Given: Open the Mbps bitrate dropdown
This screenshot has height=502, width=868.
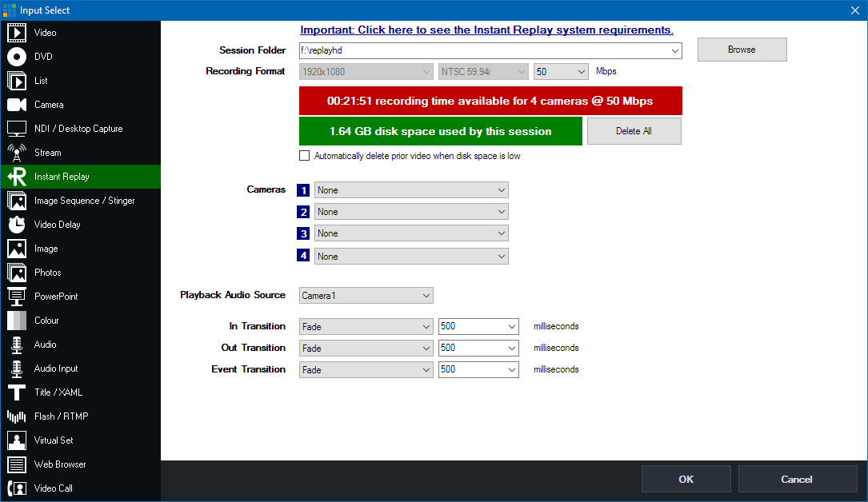Looking at the screenshot, I should tap(562, 72).
